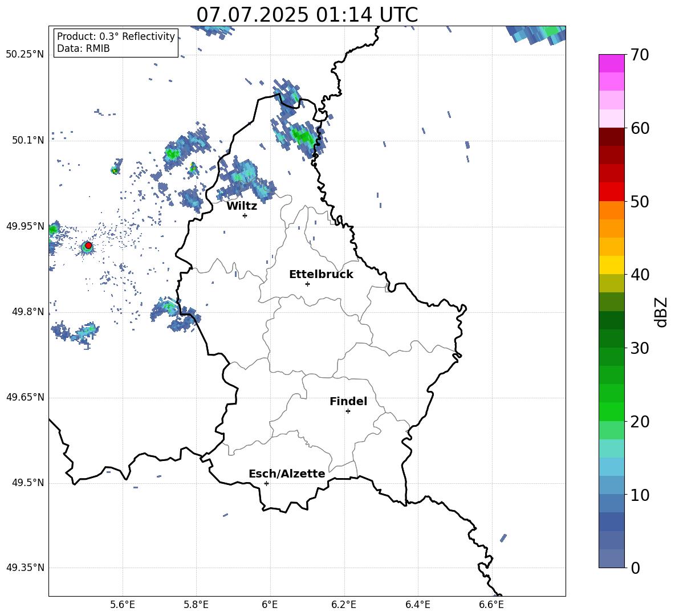Screen dimensions: 675x616
Task: Click the 20 value on the colorbar
Action: pyautogui.click(x=640, y=422)
